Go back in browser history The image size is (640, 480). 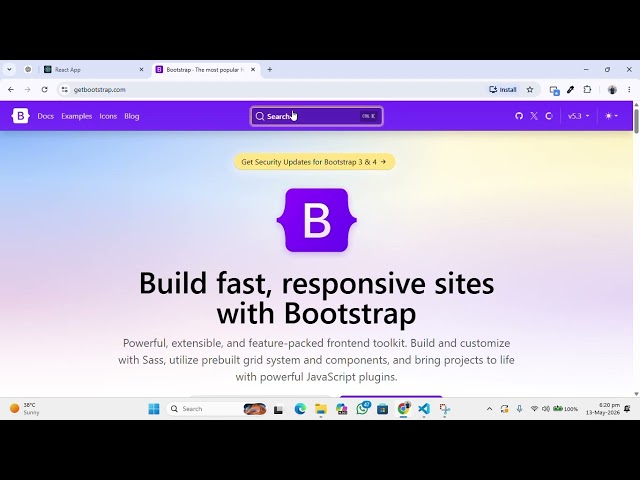(x=11, y=89)
